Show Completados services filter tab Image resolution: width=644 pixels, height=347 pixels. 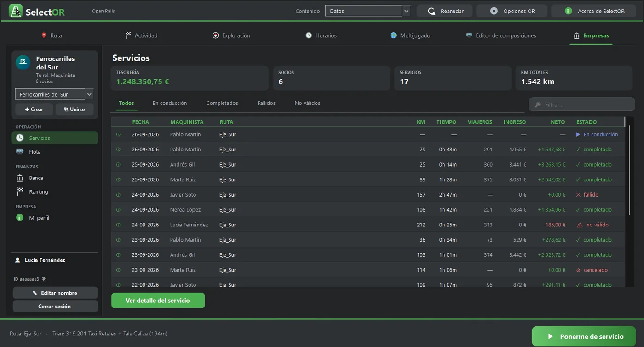click(x=222, y=103)
